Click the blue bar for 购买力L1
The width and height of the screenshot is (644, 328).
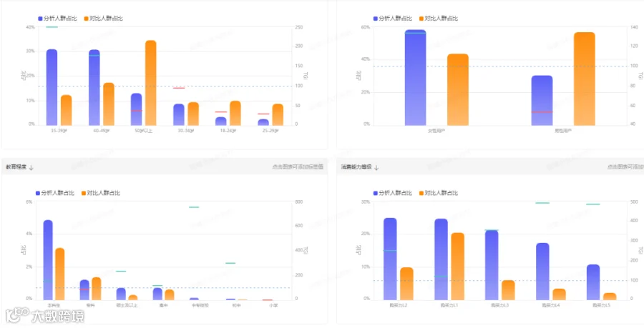(x=441, y=259)
